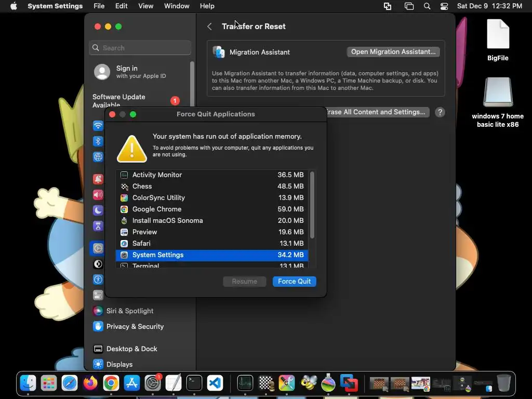Viewport: 532px width, 399px height.
Task: Open Finder from the Dock
Action: [28, 383]
